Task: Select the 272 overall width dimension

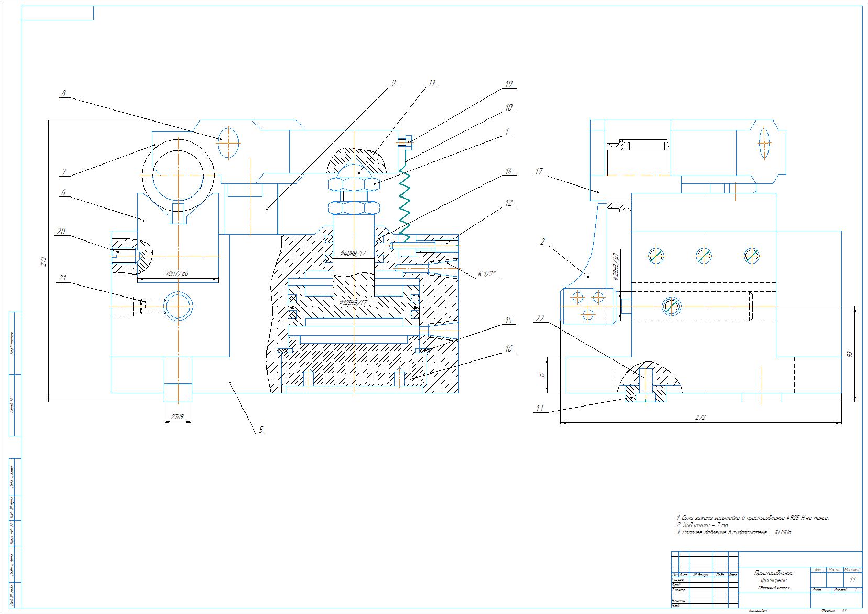Action: [700, 418]
